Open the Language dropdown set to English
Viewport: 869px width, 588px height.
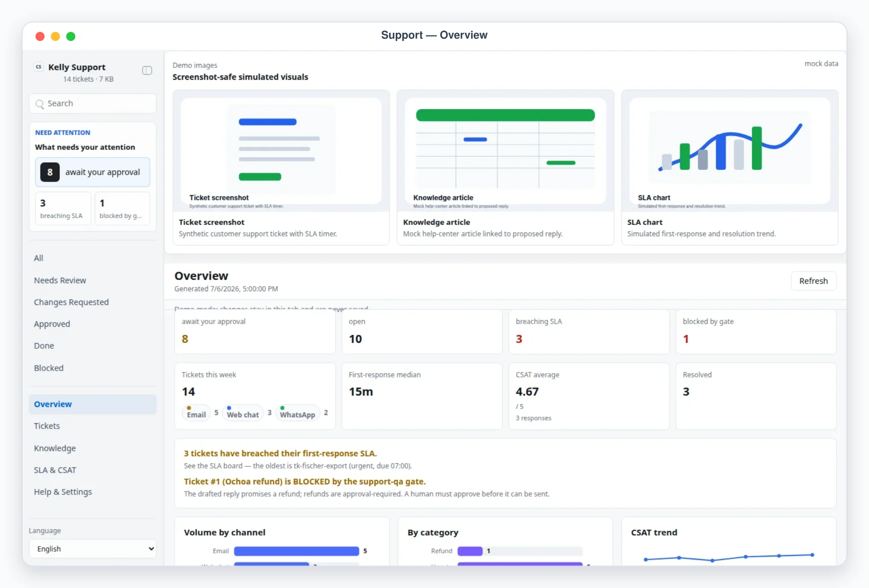[x=93, y=549]
